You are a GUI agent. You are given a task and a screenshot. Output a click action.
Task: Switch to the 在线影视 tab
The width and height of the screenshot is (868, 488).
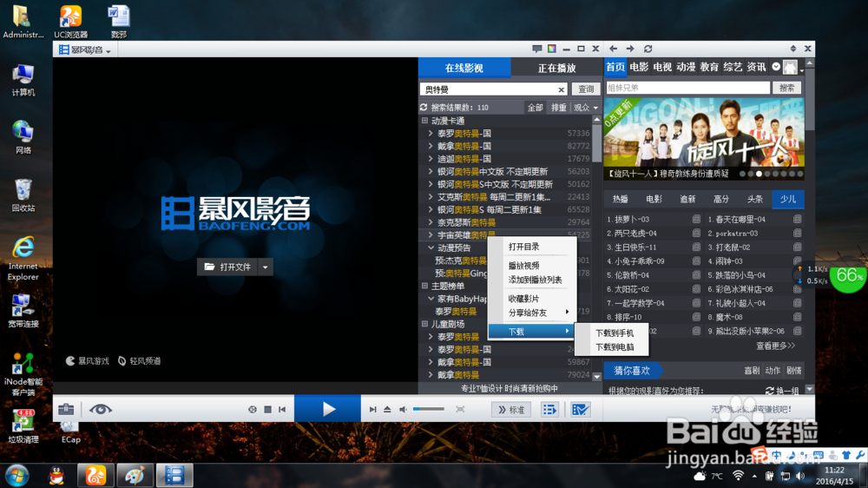pyautogui.click(x=464, y=68)
